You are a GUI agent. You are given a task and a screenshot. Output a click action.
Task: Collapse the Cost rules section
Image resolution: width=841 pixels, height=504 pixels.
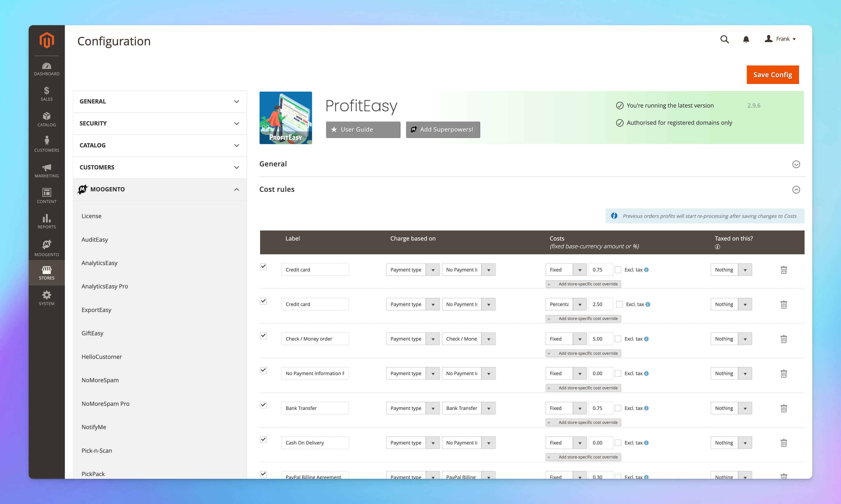[x=796, y=190]
